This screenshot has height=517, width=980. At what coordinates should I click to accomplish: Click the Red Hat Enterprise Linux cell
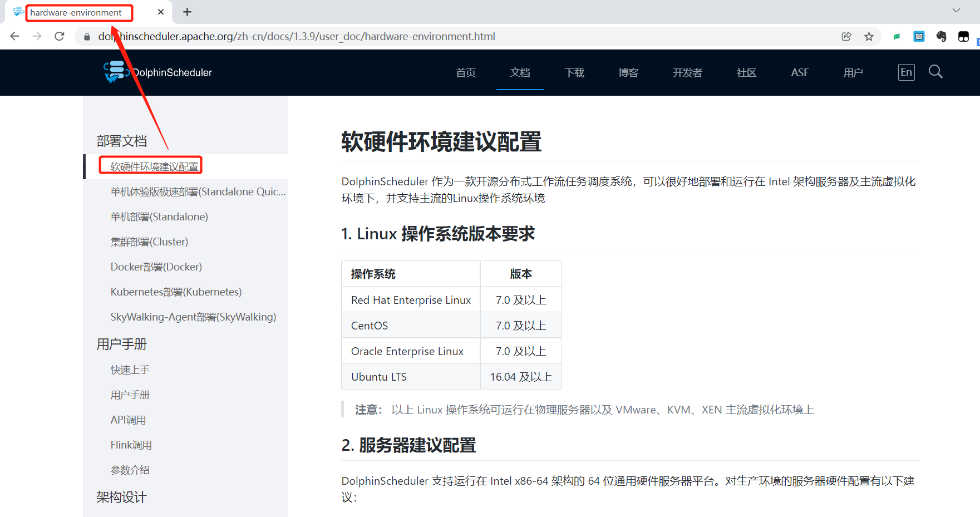(x=411, y=300)
